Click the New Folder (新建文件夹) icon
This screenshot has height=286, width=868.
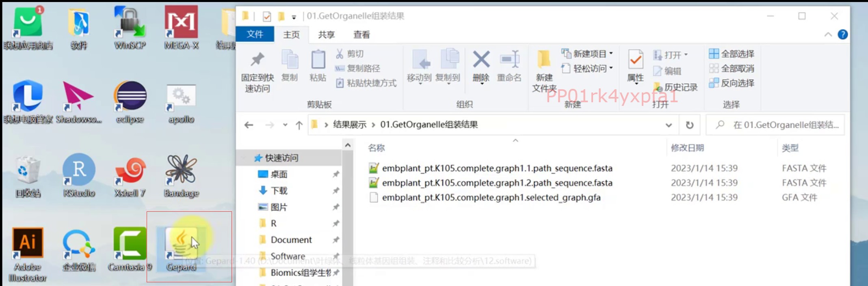544,71
